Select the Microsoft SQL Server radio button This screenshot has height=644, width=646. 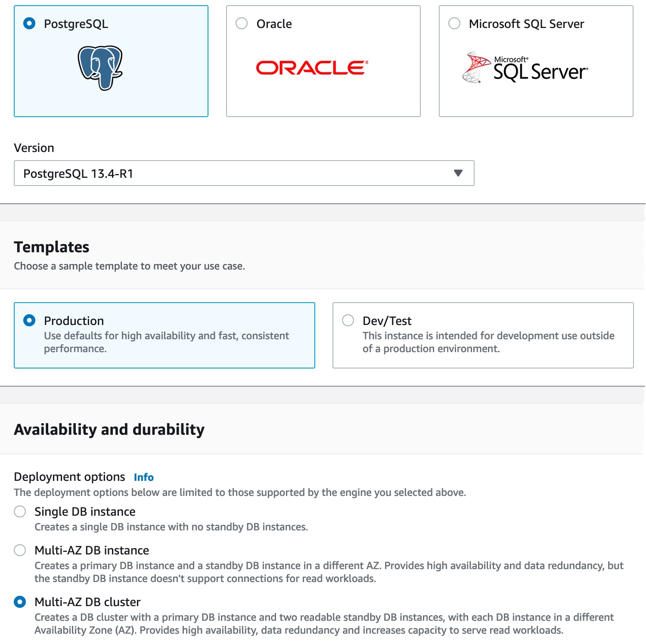(x=454, y=23)
